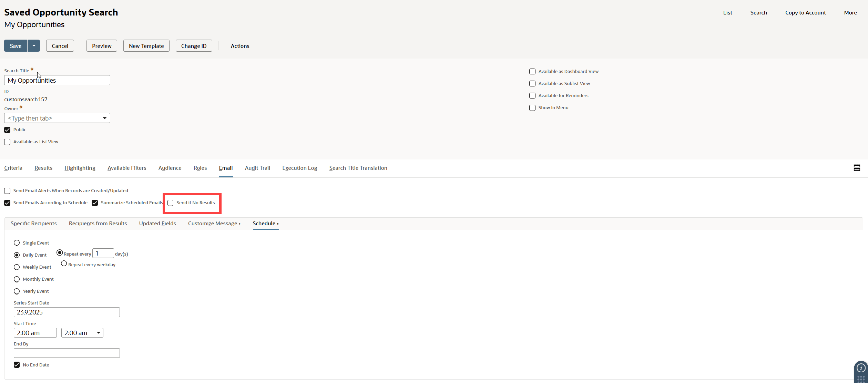Click the Change ID button

click(x=194, y=46)
